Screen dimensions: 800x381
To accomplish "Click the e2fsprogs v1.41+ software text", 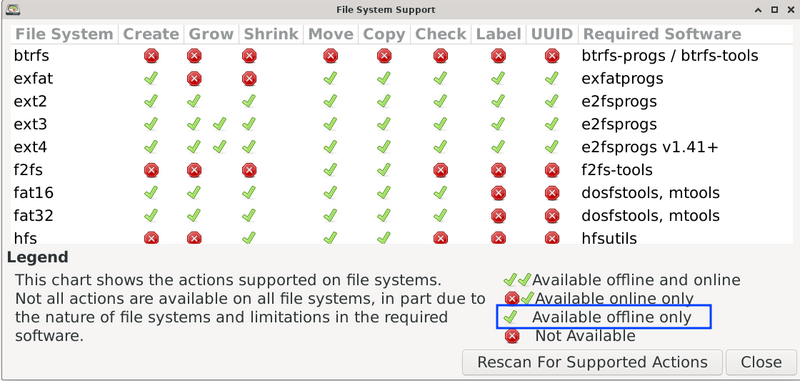I will pyautogui.click(x=649, y=147).
